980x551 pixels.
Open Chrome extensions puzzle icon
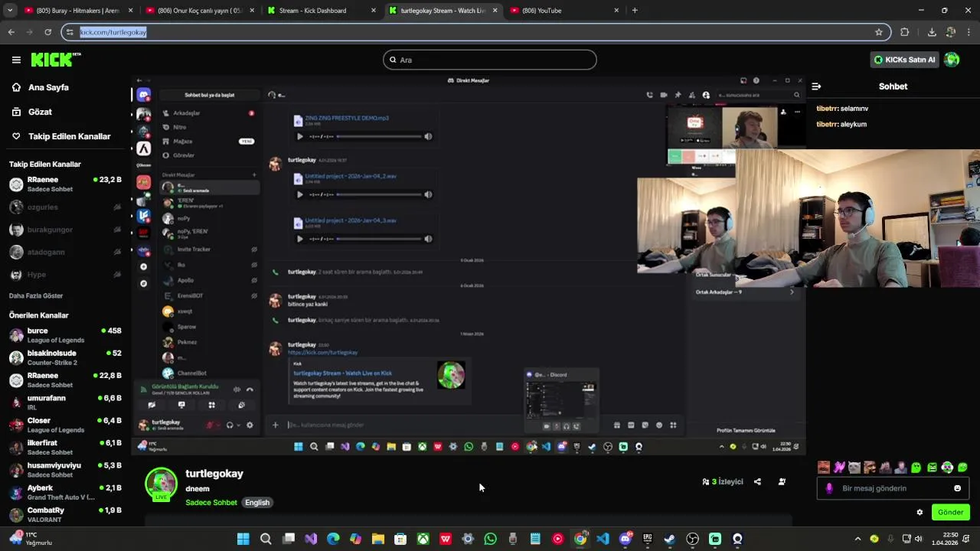coord(904,32)
